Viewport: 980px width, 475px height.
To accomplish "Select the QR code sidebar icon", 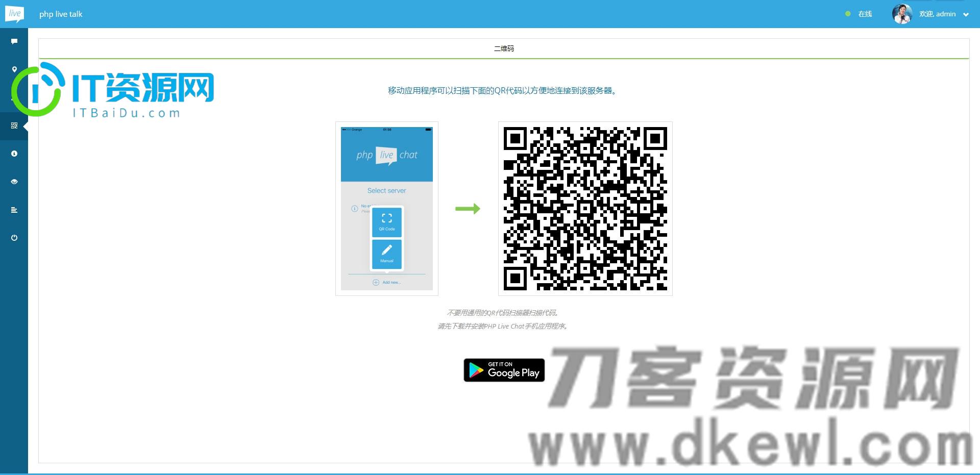I will click(14, 126).
